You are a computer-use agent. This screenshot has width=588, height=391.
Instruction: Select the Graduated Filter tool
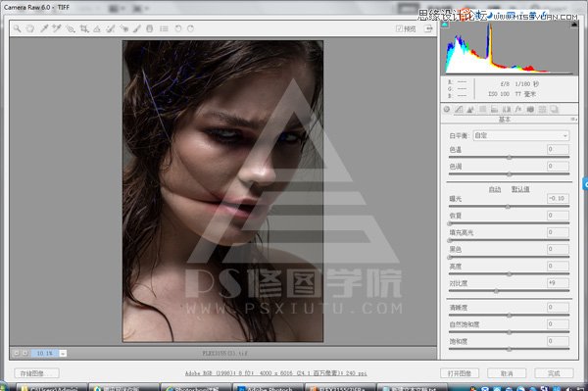pyautogui.click(x=150, y=28)
